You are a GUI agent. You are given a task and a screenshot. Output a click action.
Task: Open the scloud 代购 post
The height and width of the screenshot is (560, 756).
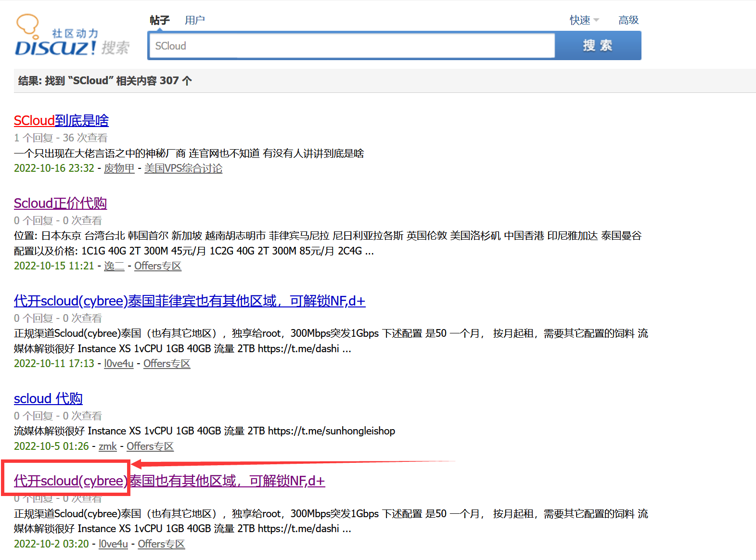click(48, 398)
